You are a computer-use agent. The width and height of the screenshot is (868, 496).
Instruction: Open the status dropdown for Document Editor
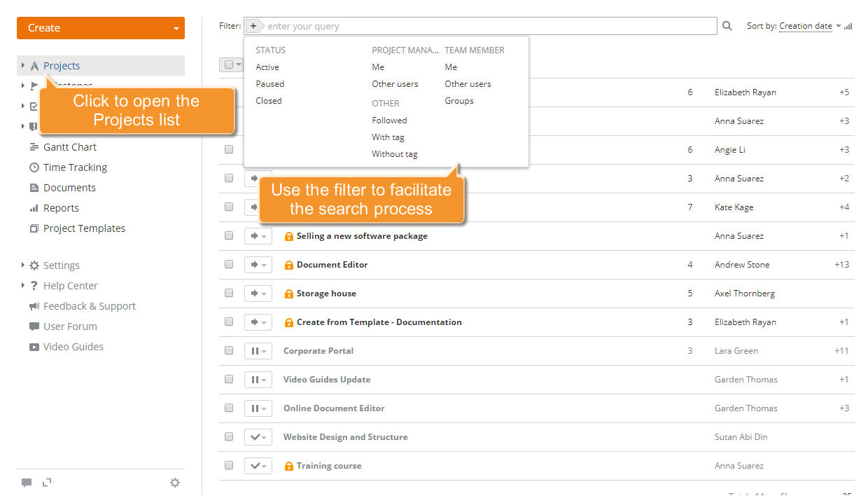[258, 264]
